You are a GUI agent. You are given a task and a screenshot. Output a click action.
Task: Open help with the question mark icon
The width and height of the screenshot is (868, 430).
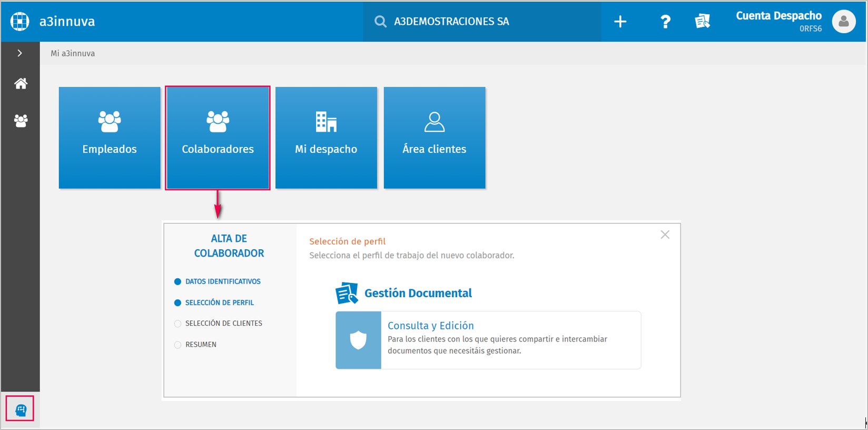coord(665,22)
